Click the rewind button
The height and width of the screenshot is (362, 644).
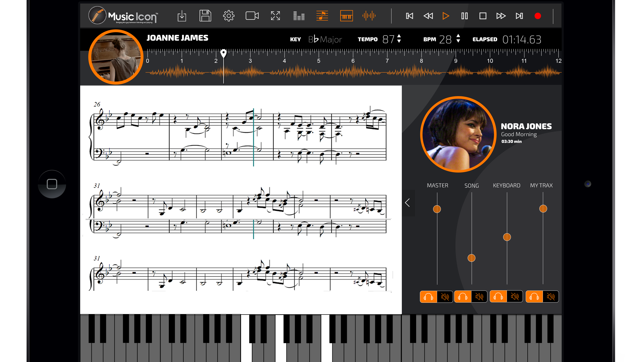coord(428,16)
